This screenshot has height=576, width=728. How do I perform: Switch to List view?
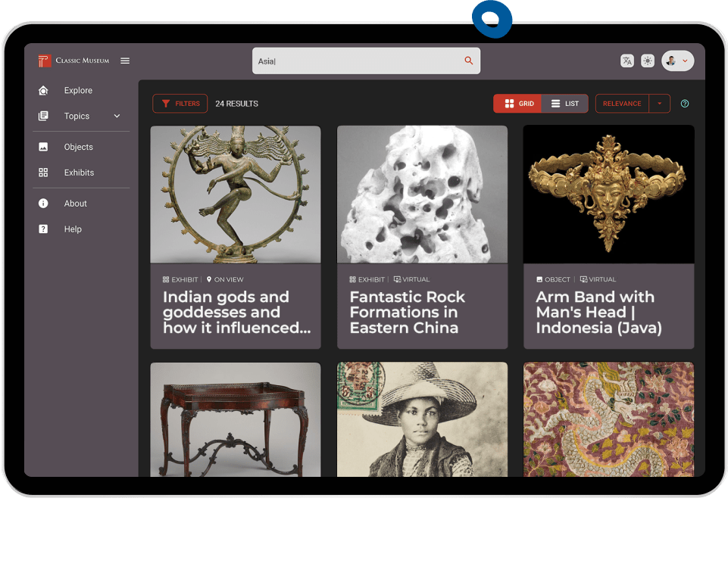pyautogui.click(x=565, y=104)
